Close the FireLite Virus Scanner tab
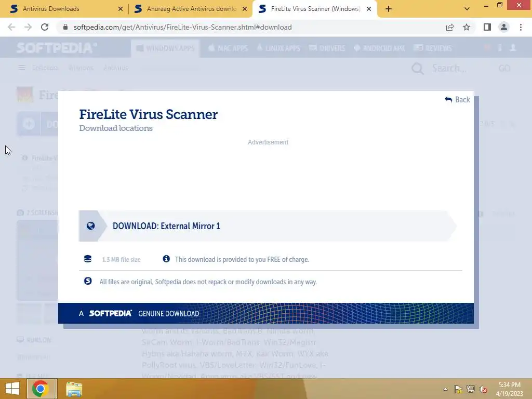 (x=369, y=9)
